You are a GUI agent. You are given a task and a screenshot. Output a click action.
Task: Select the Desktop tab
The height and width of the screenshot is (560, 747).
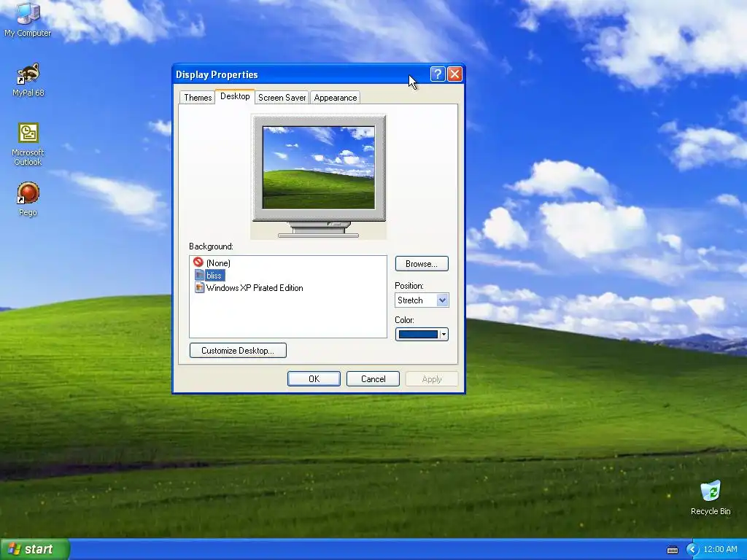235,96
